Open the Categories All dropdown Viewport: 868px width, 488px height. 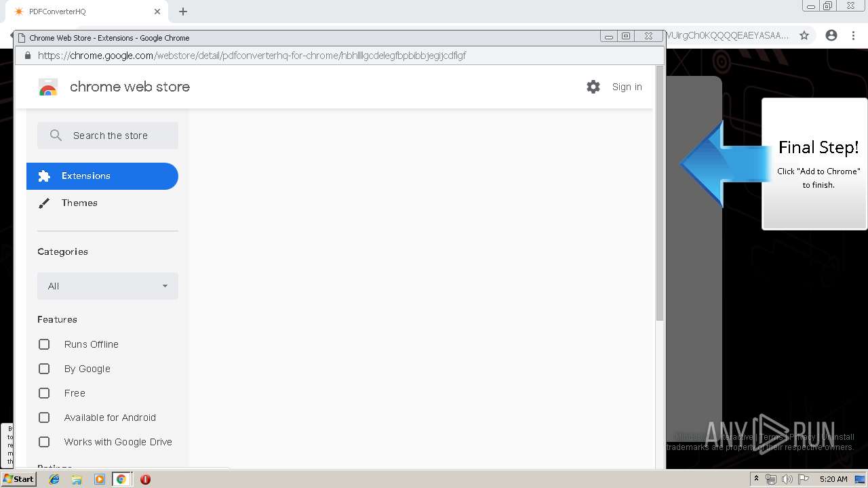[108, 286]
